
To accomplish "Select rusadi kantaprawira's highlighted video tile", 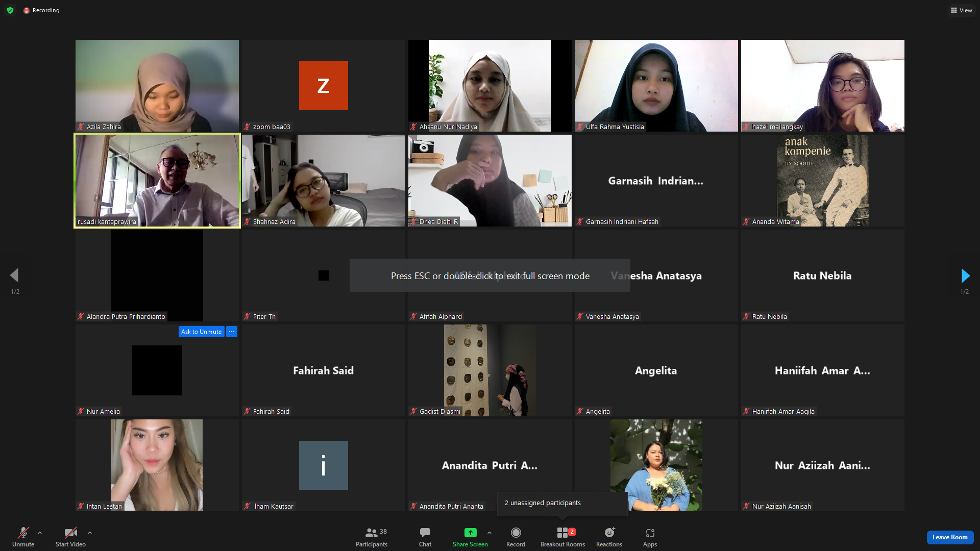I will 157,181.
